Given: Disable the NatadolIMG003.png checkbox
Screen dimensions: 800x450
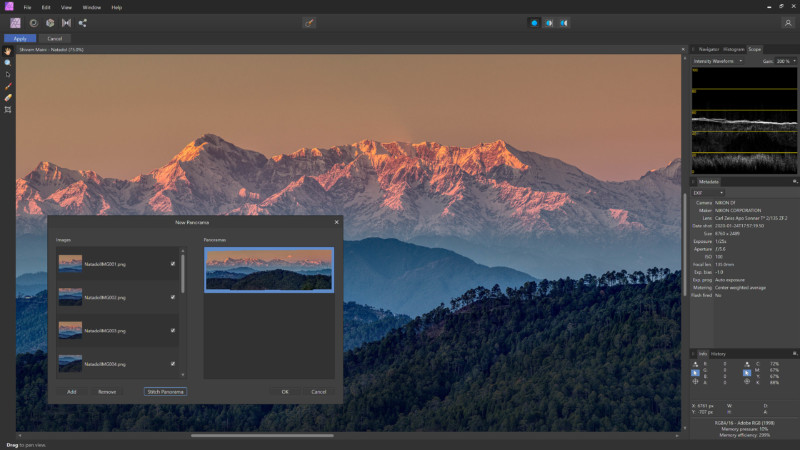Looking at the screenshot, I should (x=173, y=330).
